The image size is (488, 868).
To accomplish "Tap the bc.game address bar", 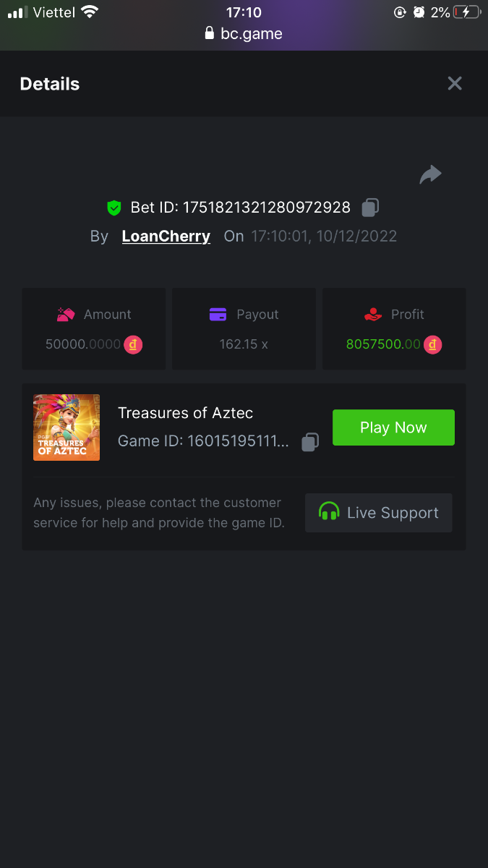I will coord(244,33).
